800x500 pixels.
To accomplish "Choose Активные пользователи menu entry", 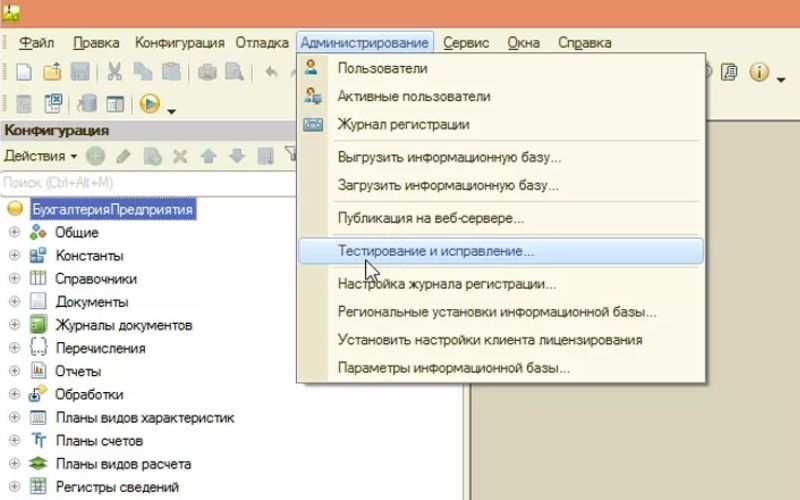I will pos(501,96).
